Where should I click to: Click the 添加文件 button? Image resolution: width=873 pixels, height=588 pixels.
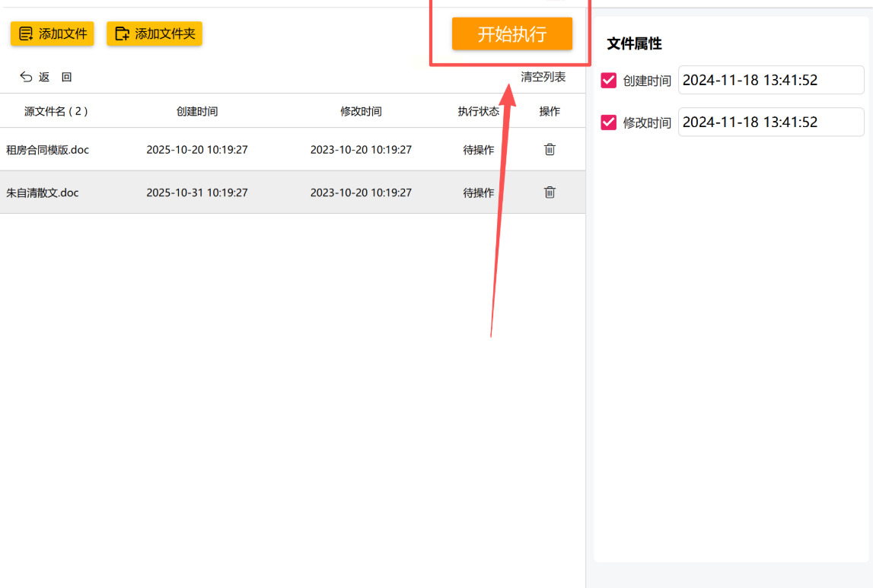pos(53,33)
